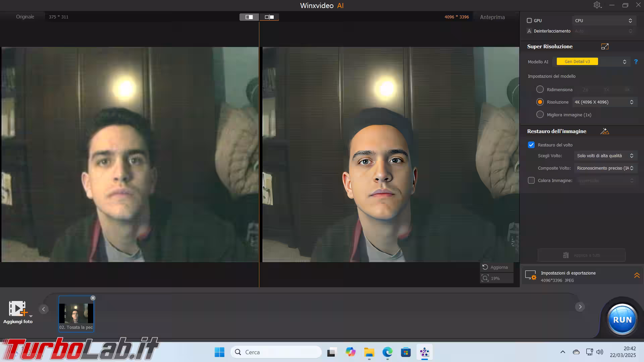Click the blue help question mark
This screenshot has height=362, width=644.
point(636,62)
